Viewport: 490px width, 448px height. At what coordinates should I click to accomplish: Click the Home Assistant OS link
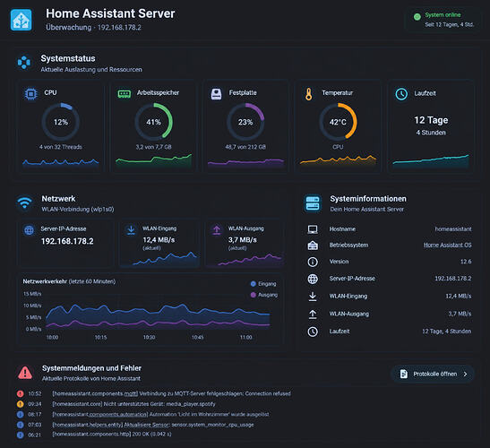coord(447,246)
